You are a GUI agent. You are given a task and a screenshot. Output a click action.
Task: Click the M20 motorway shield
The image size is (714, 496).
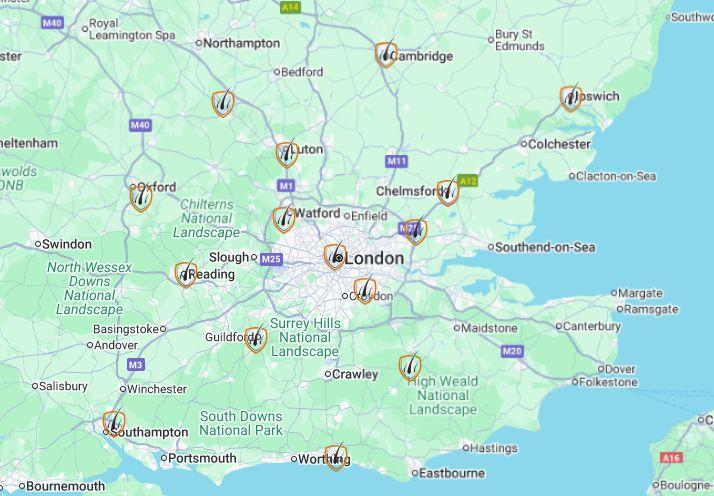click(512, 351)
